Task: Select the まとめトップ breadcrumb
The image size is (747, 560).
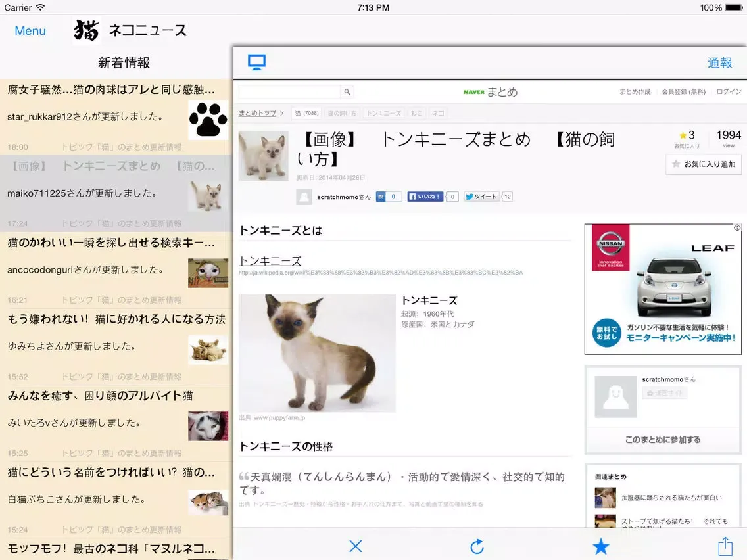Action: (x=257, y=113)
